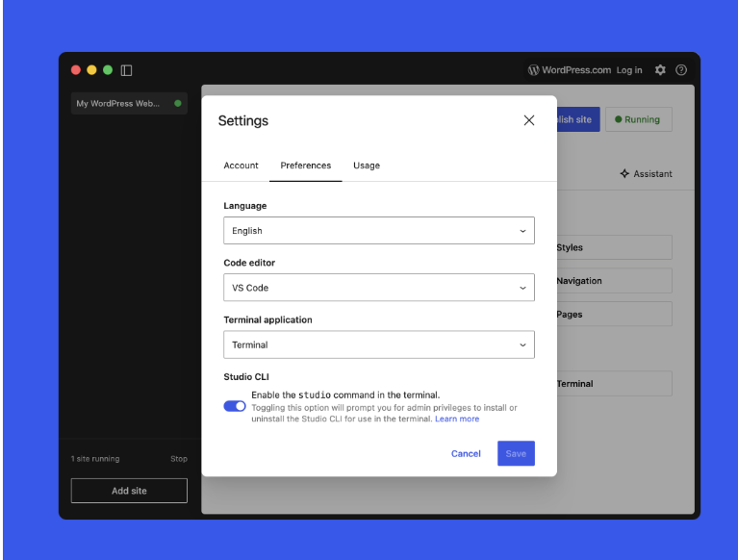Select the Preferences tab
Image resolution: width=738 pixels, height=560 pixels.
coord(306,165)
